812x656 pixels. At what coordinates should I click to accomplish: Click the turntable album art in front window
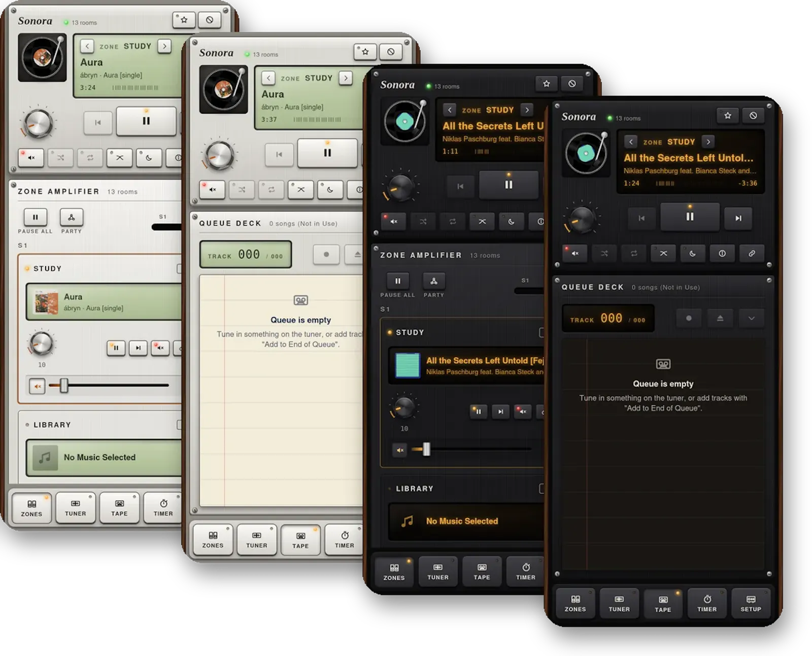click(586, 153)
